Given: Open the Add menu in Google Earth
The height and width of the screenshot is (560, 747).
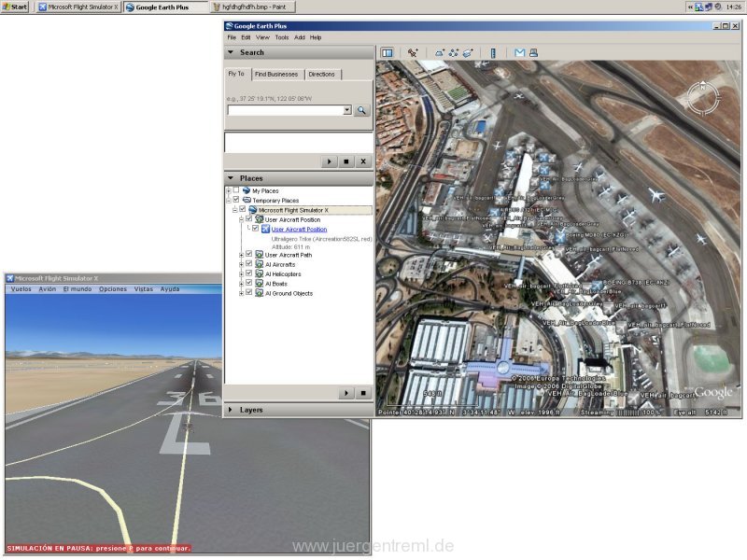Looking at the screenshot, I should click(299, 37).
